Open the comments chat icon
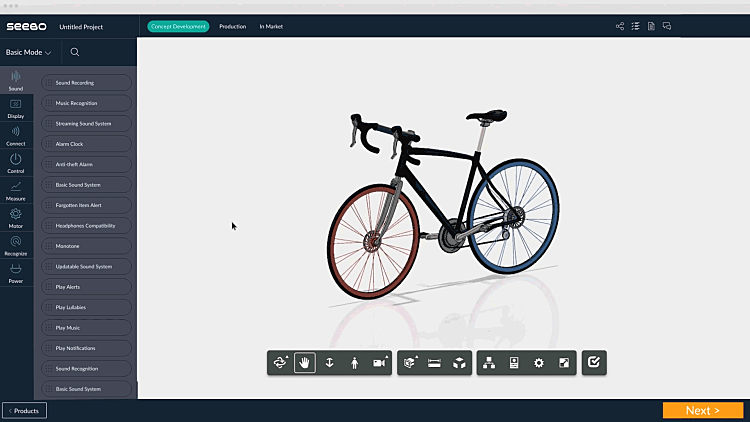This screenshot has width=750, height=422. coord(667,26)
